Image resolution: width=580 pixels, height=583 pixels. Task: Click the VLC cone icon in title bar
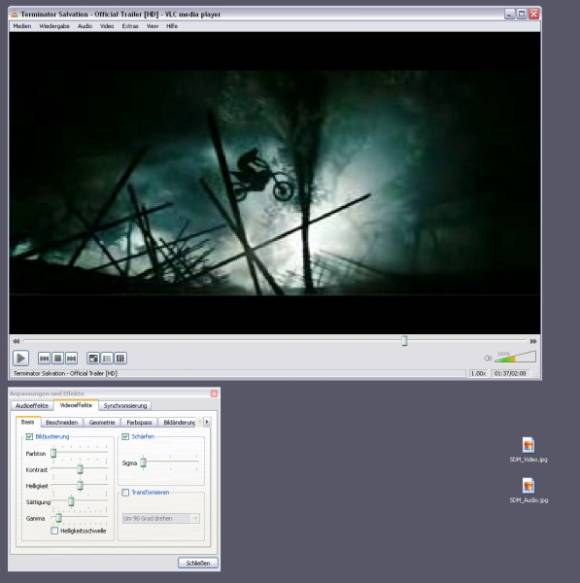14,14
